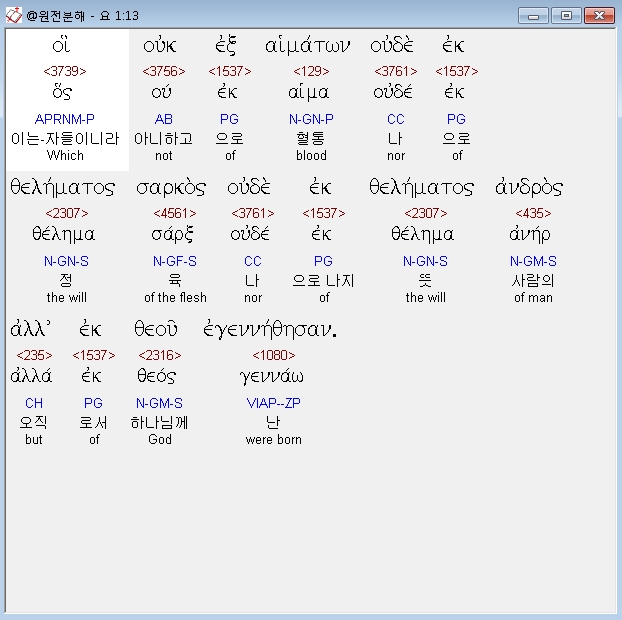Image resolution: width=622 pixels, height=620 pixels.
Task: Click the parsing code N-GM-S under ἀνήρ
Action: 533,261
